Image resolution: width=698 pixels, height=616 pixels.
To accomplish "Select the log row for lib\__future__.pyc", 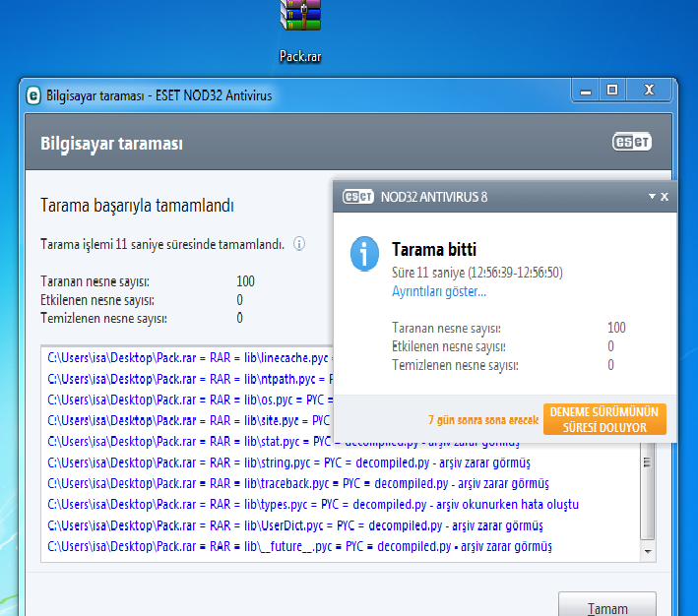I will 299,546.
